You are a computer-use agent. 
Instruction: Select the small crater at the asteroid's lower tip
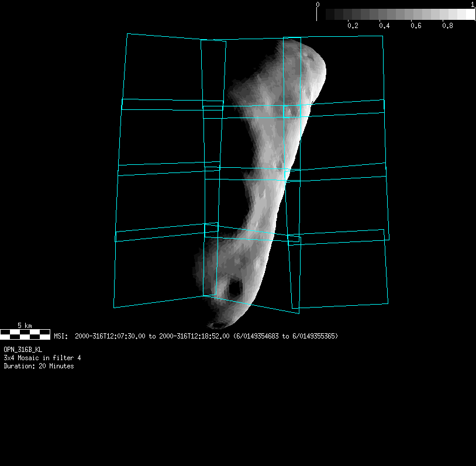coord(218,325)
